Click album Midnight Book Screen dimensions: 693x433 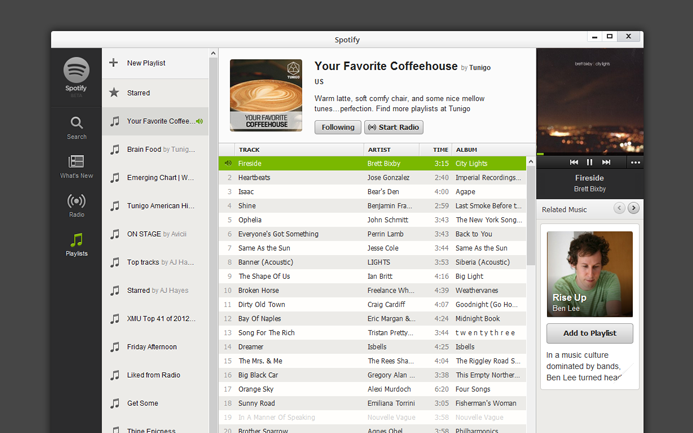pos(478,319)
